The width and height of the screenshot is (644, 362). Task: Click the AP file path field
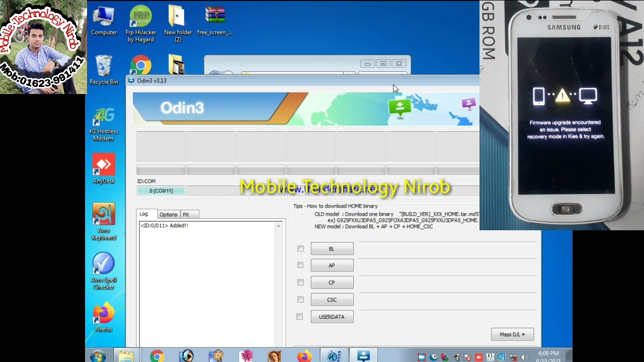click(x=448, y=265)
